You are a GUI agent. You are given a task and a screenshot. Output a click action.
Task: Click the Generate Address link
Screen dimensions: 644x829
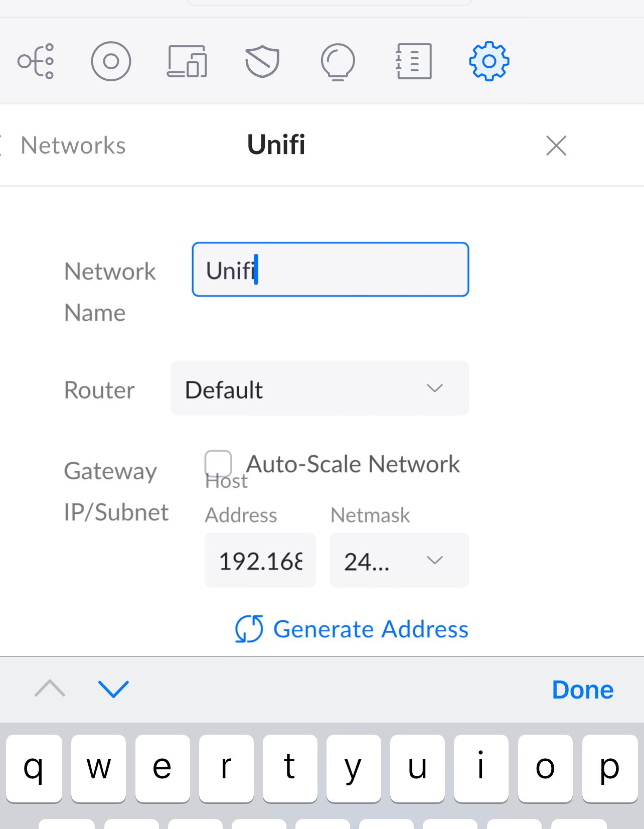pos(370,629)
